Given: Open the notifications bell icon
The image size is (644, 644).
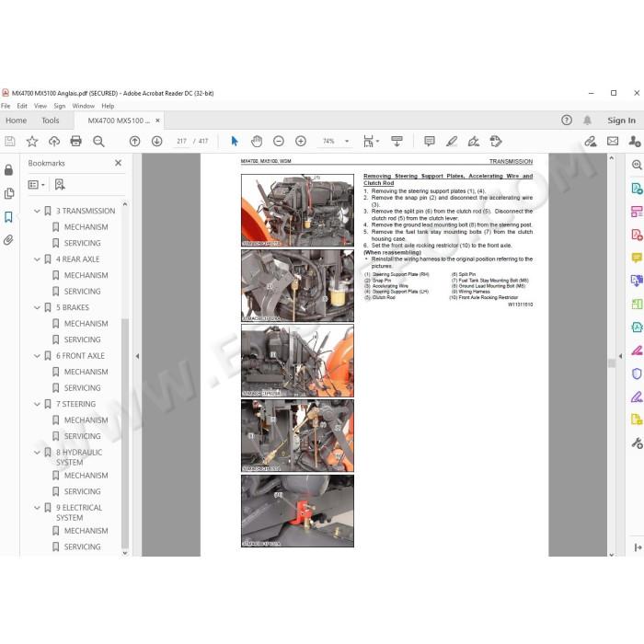Looking at the screenshot, I should point(587,120).
